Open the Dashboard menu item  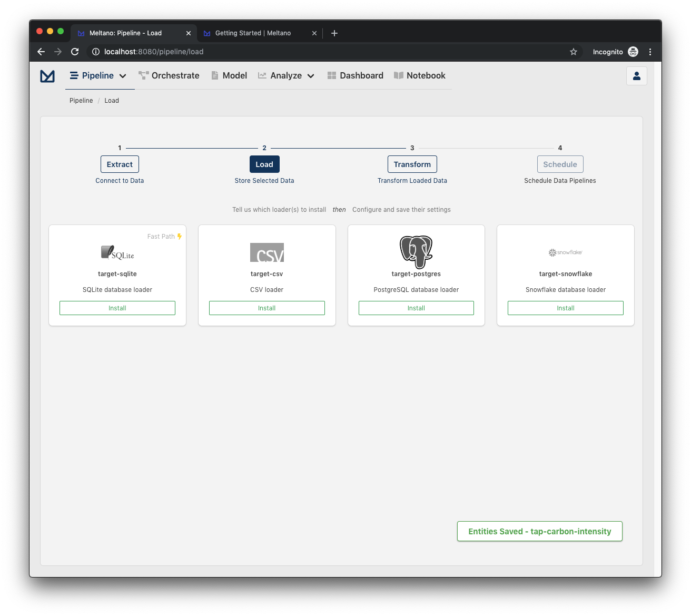356,76
